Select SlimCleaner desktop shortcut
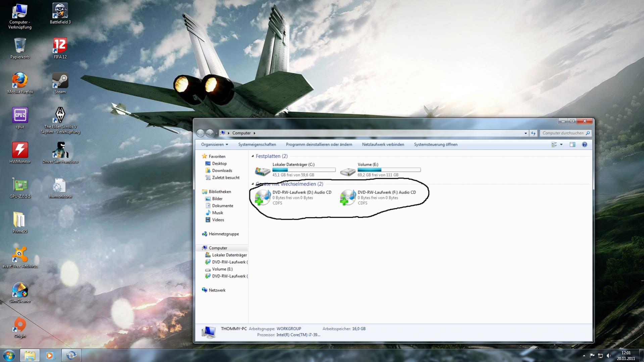This screenshot has width=644, height=362. tap(20, 293)
